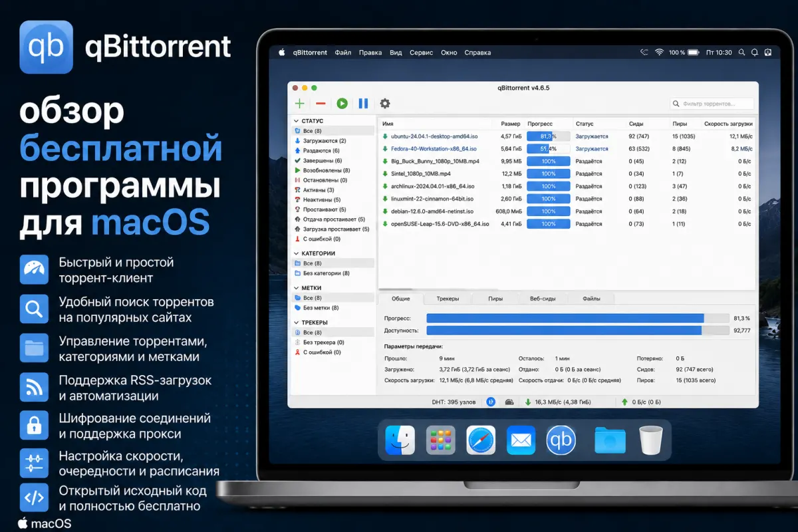Toggle alternative speed limits icon in status bar
The width and height of the screenshot is (798, 532).
tap(509, 402)
